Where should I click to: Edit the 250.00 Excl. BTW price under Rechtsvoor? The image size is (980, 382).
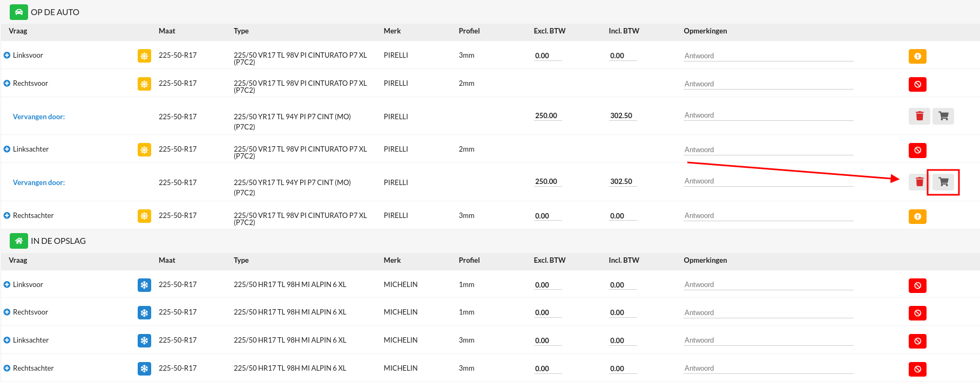click(x=548, y=115)
